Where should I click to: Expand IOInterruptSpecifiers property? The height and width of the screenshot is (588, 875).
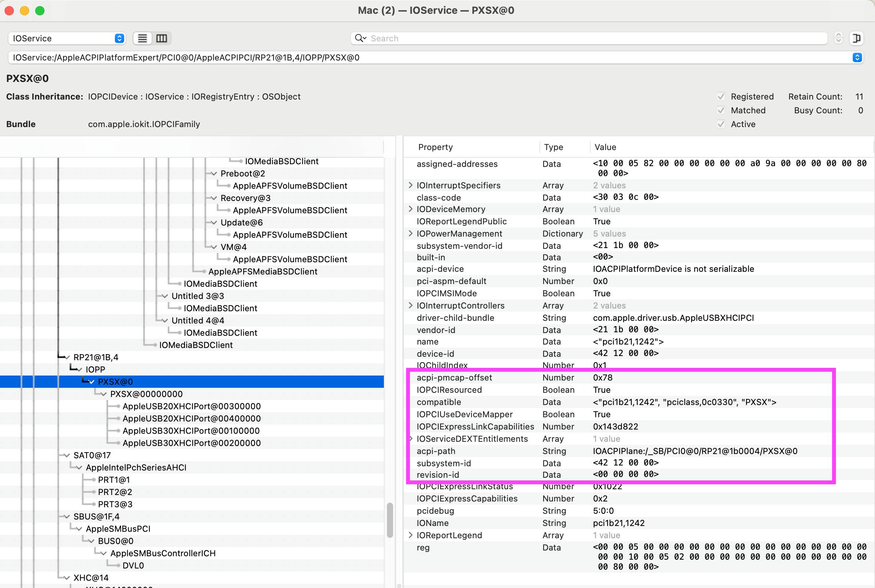410,185
